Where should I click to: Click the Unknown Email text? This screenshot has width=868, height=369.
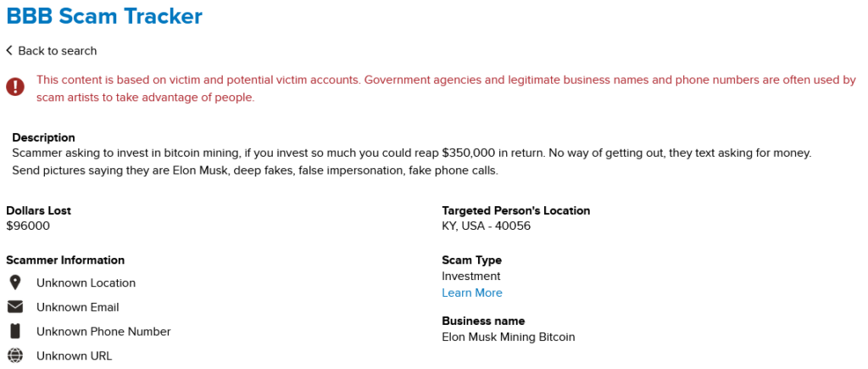tap(77, 307)
